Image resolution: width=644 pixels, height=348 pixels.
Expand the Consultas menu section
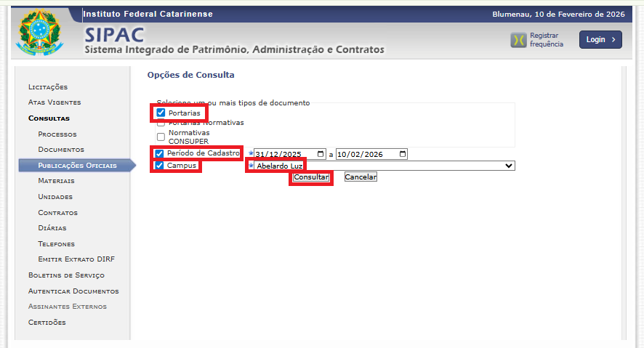click(x=49, y=118)
